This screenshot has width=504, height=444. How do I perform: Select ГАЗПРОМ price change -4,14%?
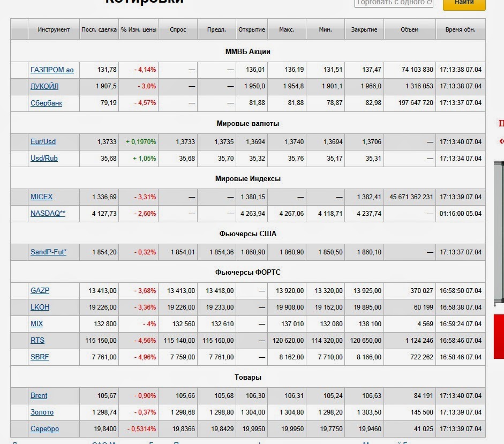coord(145,70)
